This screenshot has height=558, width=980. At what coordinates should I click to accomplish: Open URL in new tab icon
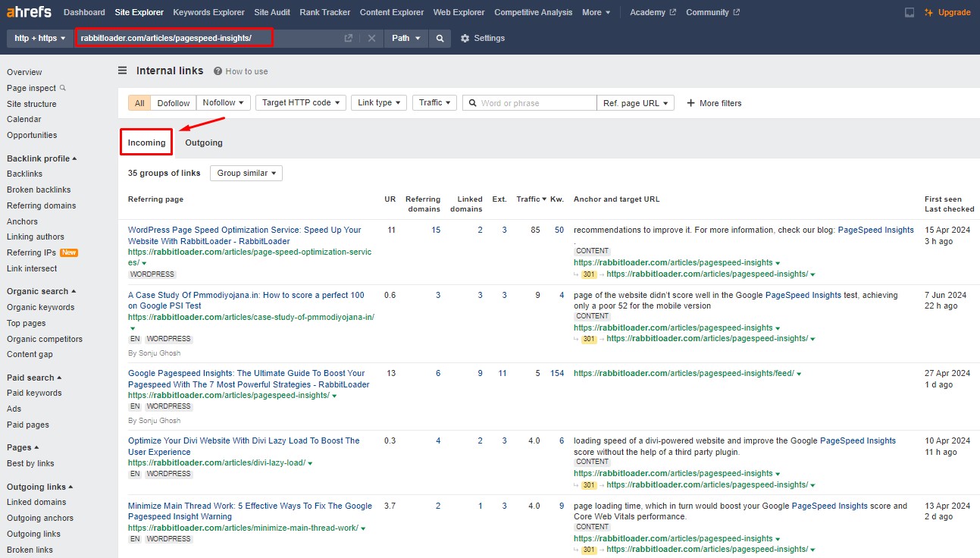[348, 39]
